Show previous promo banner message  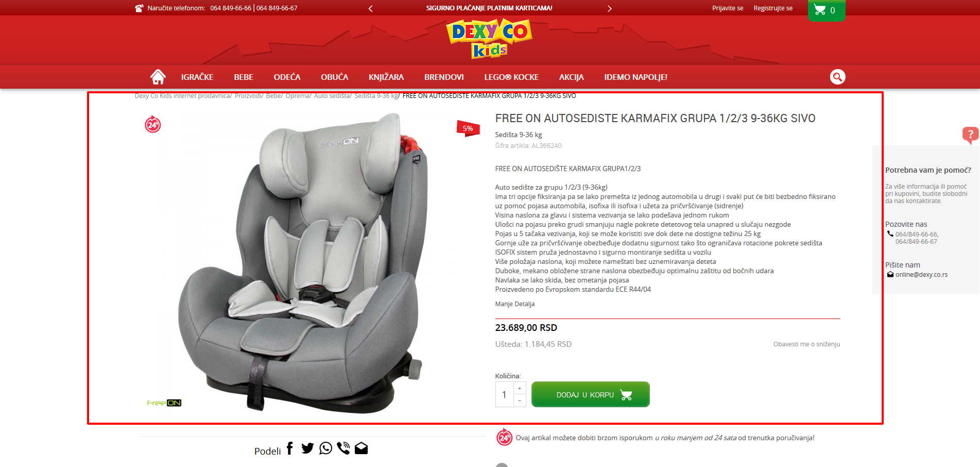(370, 8)
